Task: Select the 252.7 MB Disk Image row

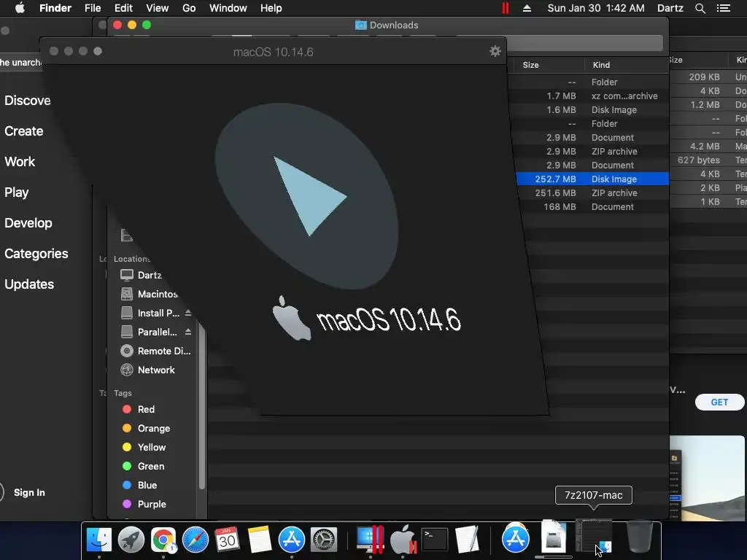Action: pyautogui.click(x=592, y=179)
